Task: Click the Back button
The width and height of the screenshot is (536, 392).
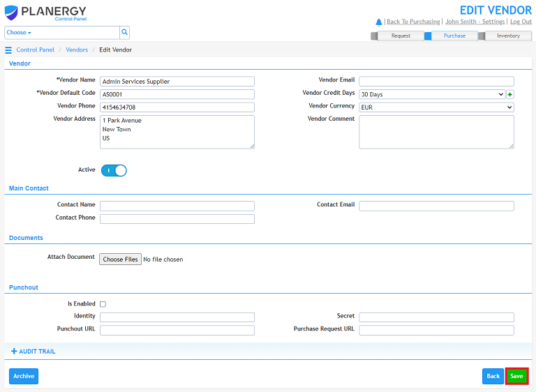Action: point(493,376)
